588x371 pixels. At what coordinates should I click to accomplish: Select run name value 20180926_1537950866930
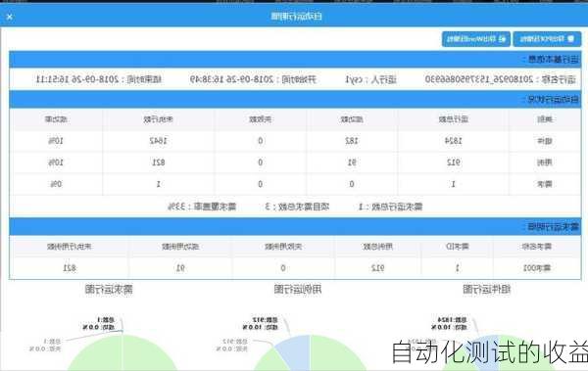tap(479, 79)
